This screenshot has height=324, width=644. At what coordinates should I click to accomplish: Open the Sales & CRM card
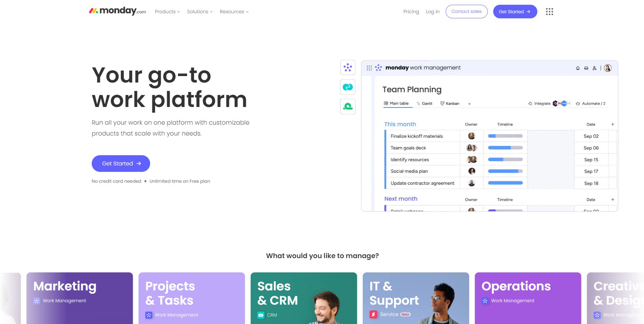(x=304, y=298)
